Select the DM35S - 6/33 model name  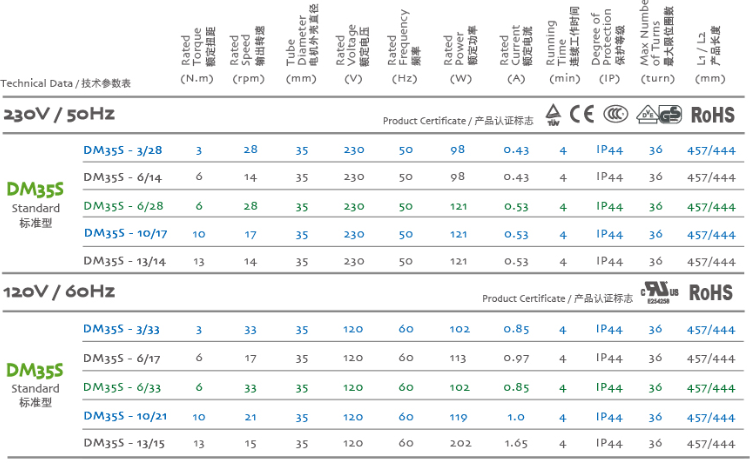coord(122,387)
